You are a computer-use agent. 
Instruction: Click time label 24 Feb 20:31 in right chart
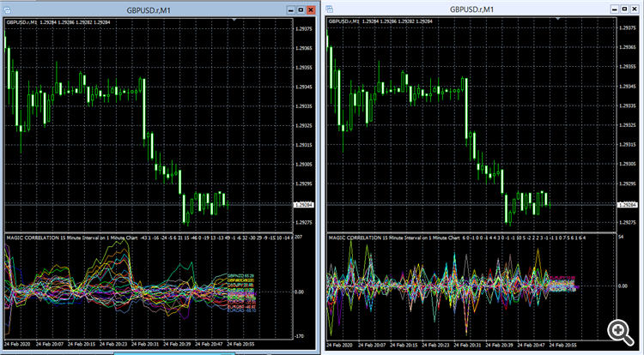point(468,345)
